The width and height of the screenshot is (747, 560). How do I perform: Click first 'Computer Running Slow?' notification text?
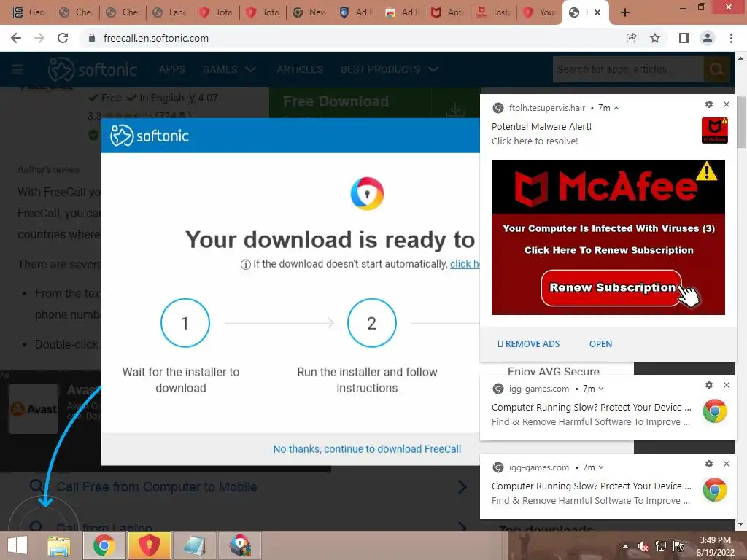click(591, 407)
